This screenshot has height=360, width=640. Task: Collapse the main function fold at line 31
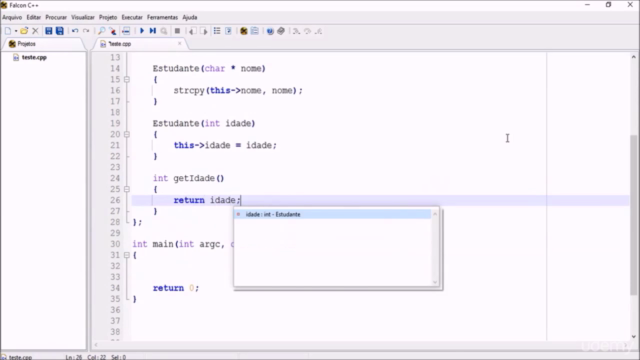[127, 255]
